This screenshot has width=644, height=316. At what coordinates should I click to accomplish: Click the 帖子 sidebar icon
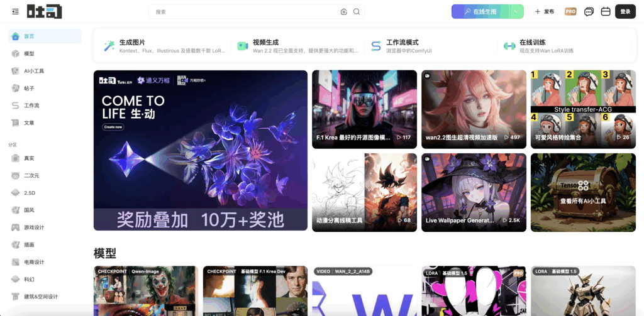point(16,88)
